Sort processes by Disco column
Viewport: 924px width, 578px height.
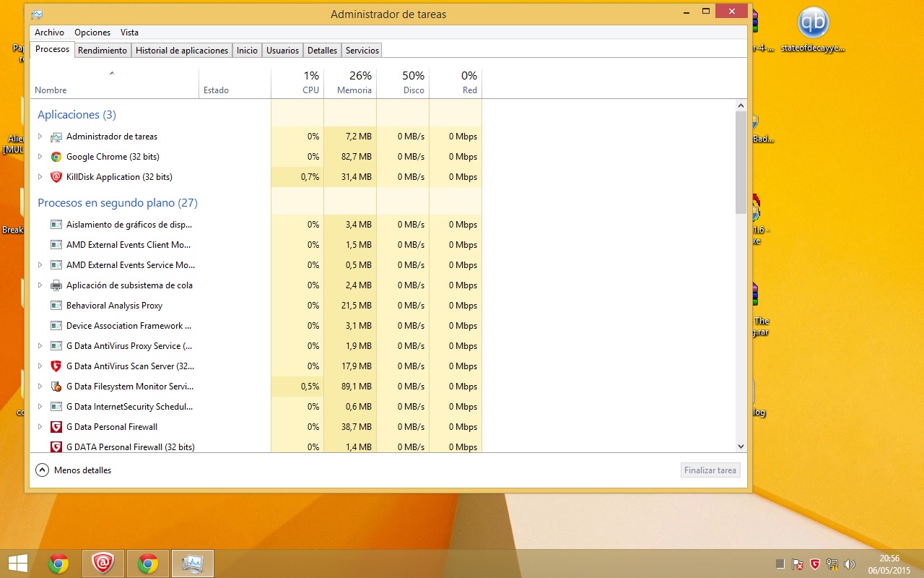pos(403,83)
